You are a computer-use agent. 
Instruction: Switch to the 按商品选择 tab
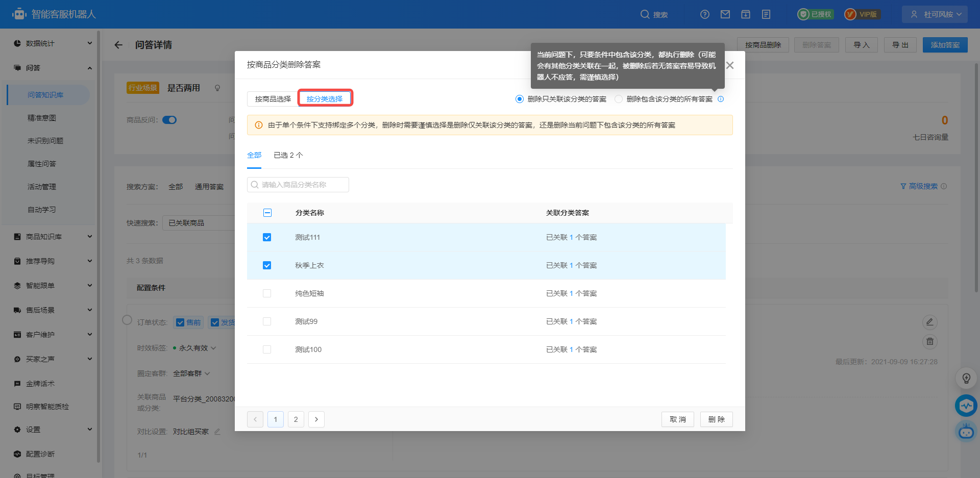click(x=273, y=99)
